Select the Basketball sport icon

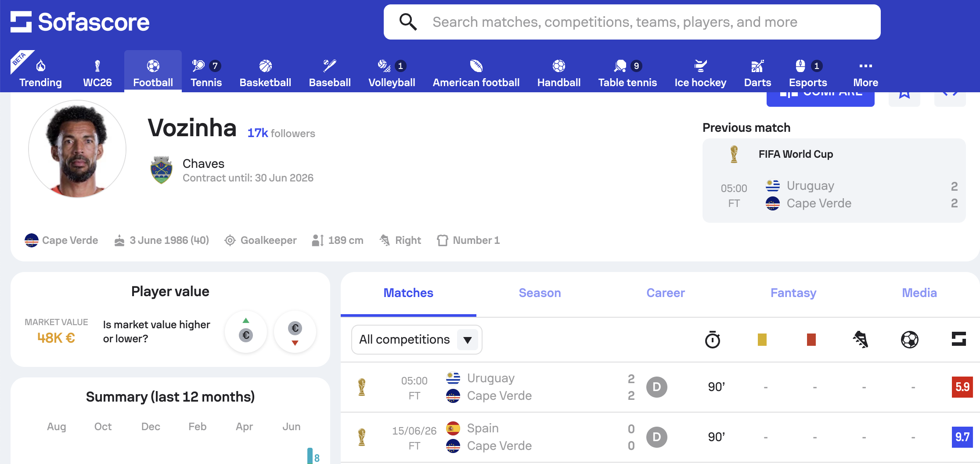pos(265,66)
